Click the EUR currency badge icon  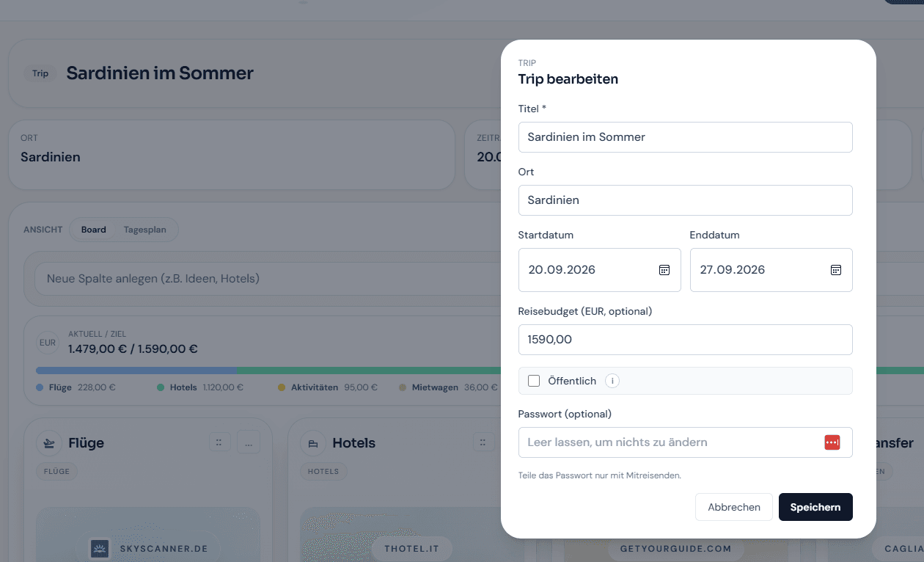[x=48, y=342]
